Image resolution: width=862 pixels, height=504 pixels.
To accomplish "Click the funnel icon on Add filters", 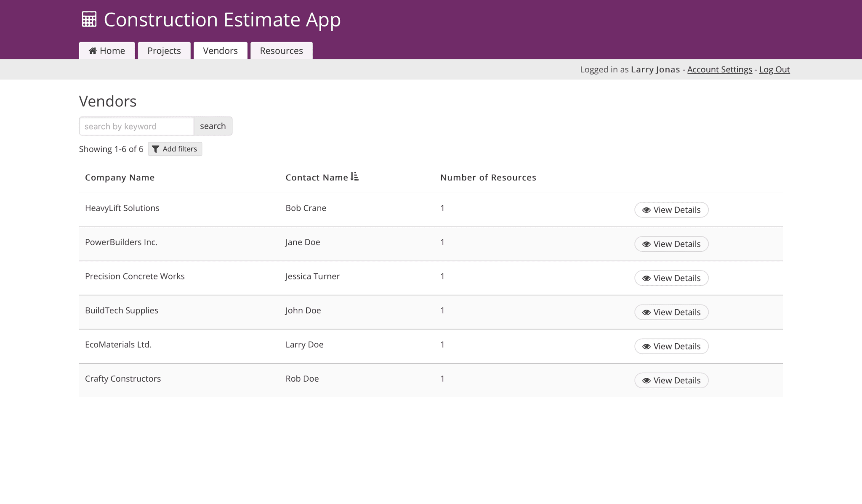I will tap(156, 149).
